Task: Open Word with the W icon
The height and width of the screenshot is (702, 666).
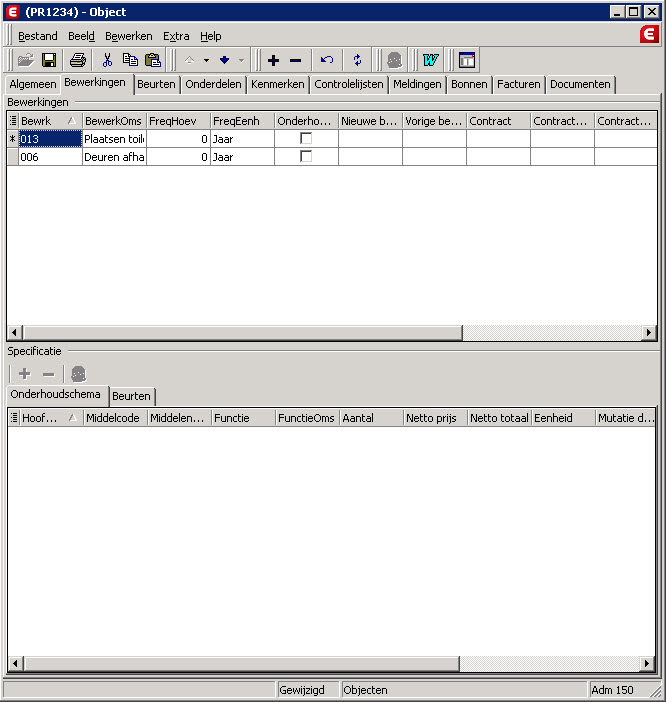Action: pos(431,60)
